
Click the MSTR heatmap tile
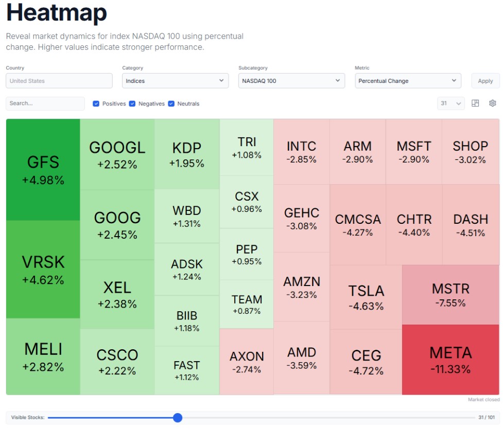[x=449, y=294]
